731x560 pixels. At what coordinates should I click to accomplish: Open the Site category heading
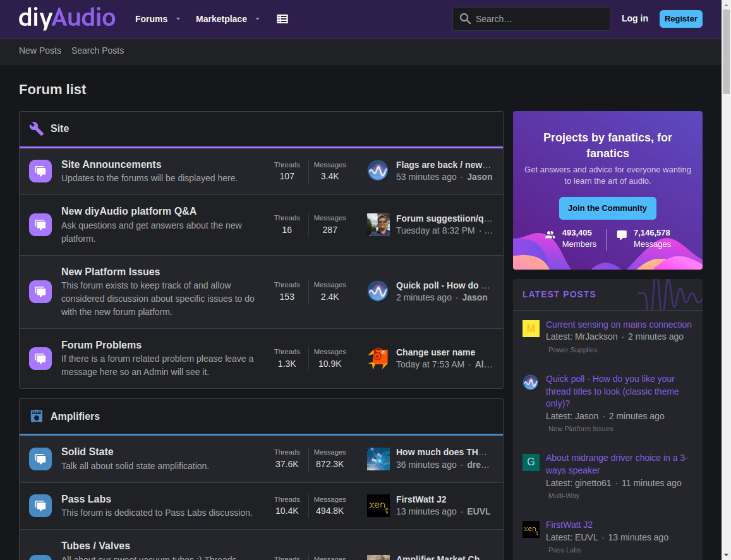(59, 129)
